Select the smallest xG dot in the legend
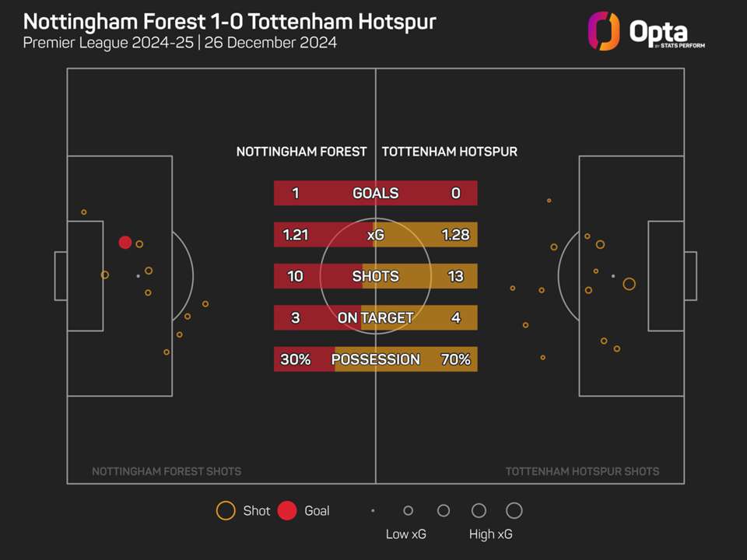The image size is (747, 560). 373,511
